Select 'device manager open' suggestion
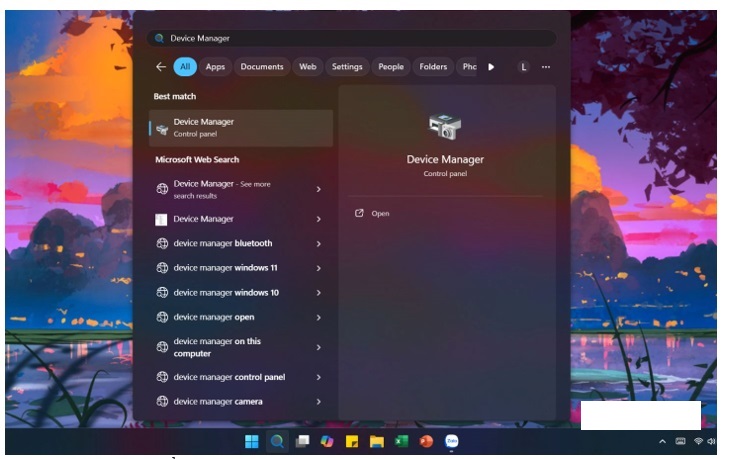The width and height of the screenshot is (732, 459). pos(241,318)
